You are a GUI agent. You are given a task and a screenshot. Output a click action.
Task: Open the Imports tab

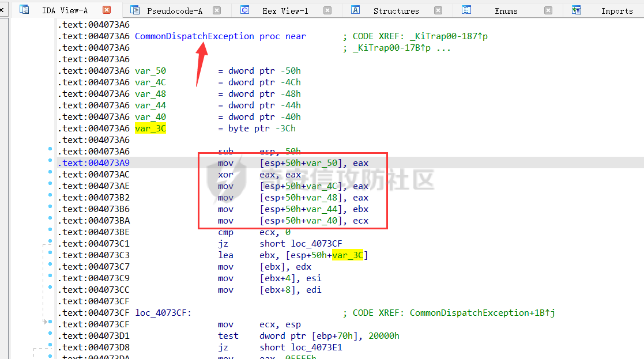coord(617,11)
